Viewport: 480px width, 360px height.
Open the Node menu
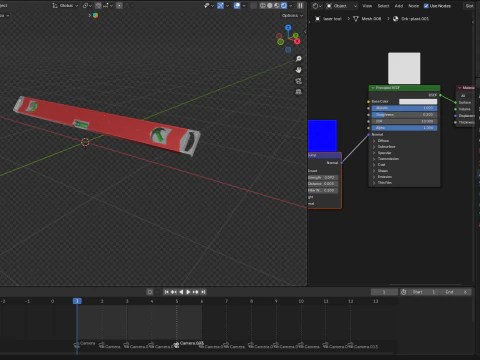point(414,6)
